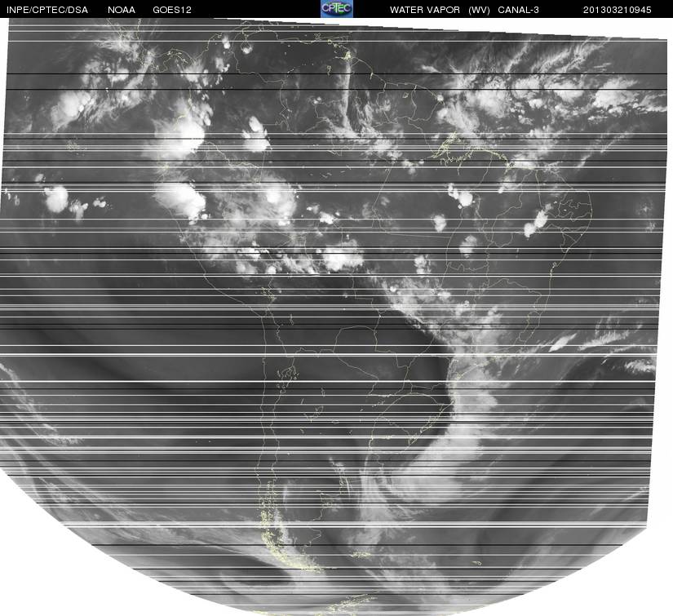Screen dimensions: 673x616
Task: Click the CPTEC logo in the header
Action: coord(337,9)
